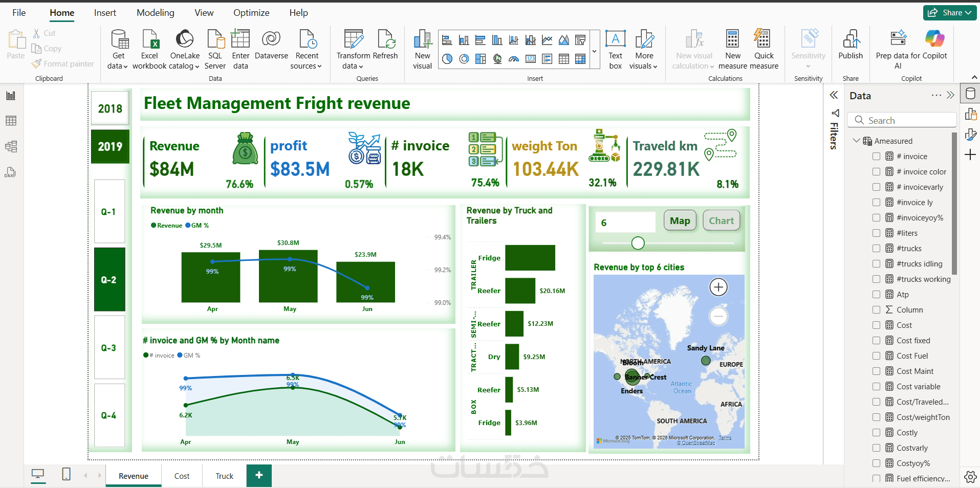Create a New measure
This screenshot has height=488, width=980.
[733, 50]
